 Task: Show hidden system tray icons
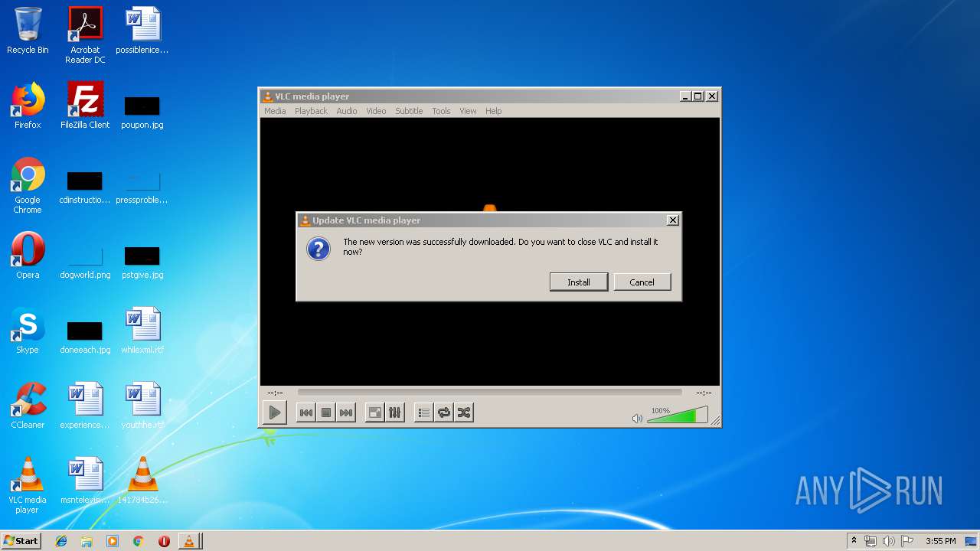(854, 541)
